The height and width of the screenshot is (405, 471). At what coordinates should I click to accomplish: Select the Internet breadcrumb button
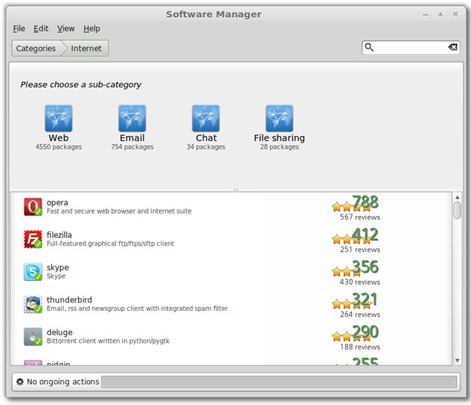click(x=86, y=48)
